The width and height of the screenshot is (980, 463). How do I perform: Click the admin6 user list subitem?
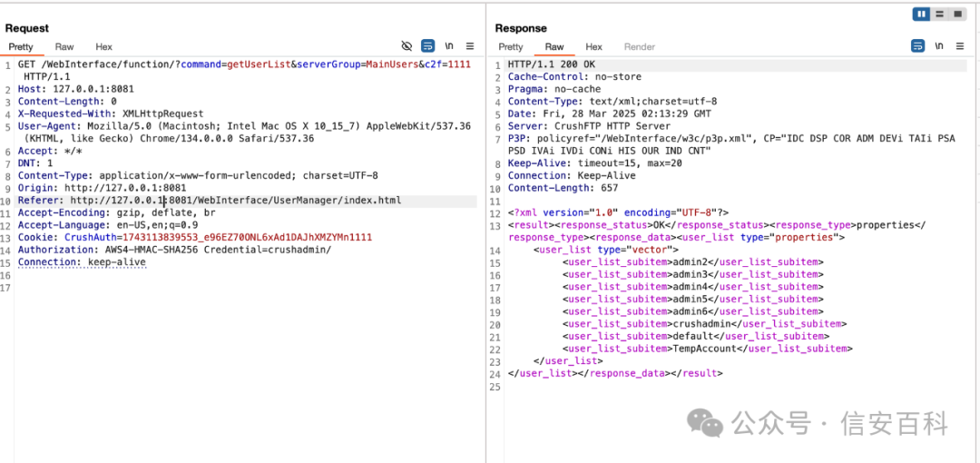coord(693,311)
